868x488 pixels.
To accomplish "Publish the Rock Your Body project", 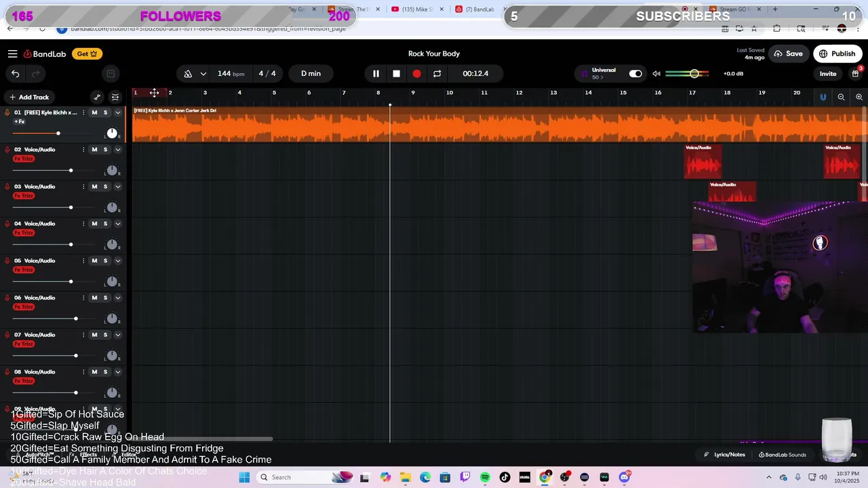I will point(837,54).
